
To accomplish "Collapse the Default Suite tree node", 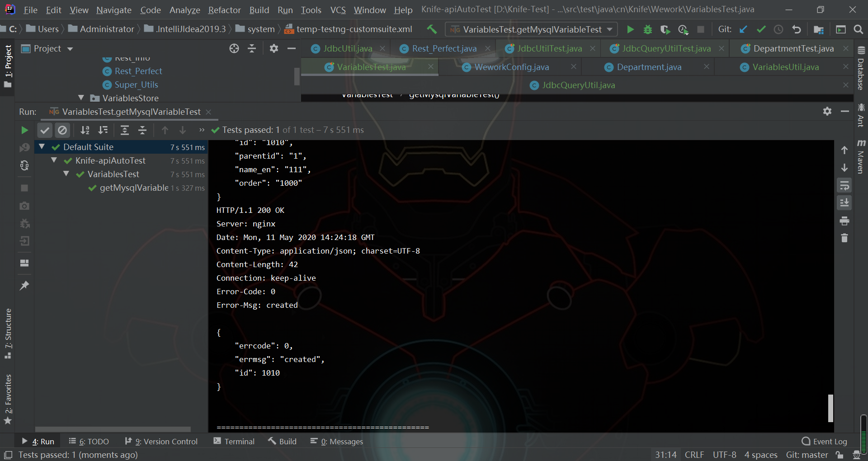I will click(x=42, y=147).
